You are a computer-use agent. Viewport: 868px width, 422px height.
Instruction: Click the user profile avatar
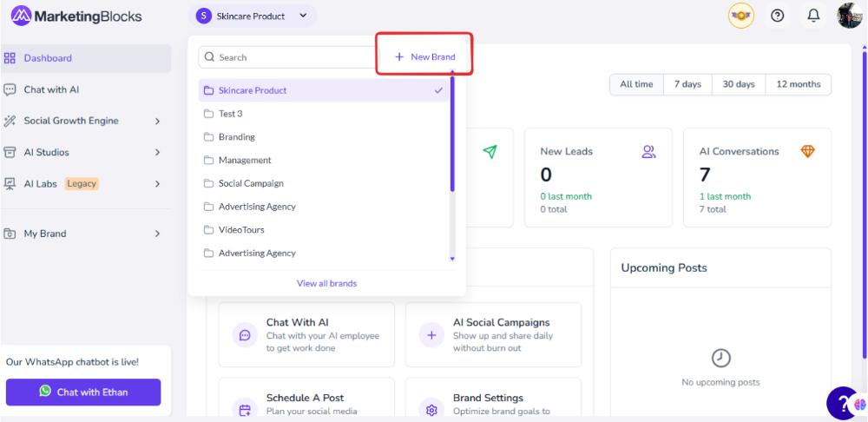tap(849, 16)
